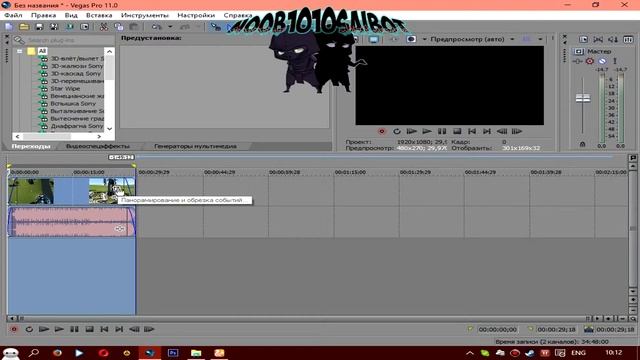The width and height of the screenshot is (640, 360).
Task: Open the split screen view dropdown arrow
Action: tap(424, 40)
